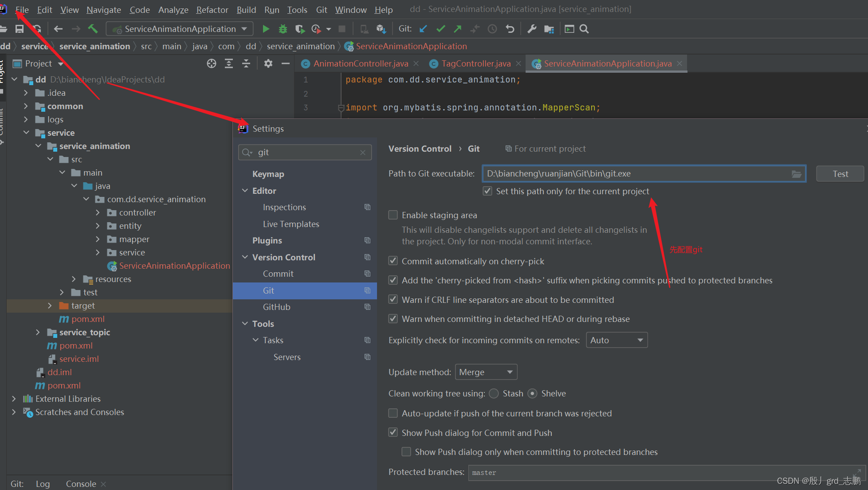Screen dimensions: 868x490
Task: Select the Stash radio option
Action: pos(494,393)
